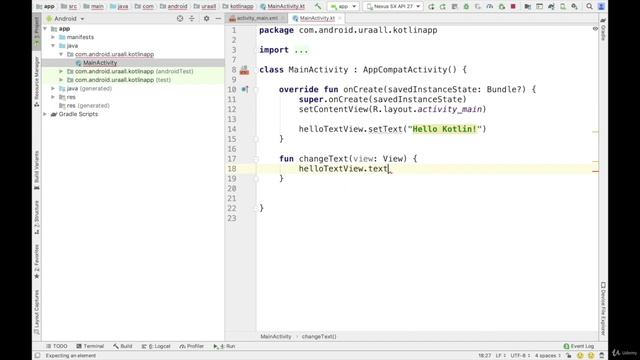Click the scroll-from-source target icon

pyautogui.click(x=180, y=18)
